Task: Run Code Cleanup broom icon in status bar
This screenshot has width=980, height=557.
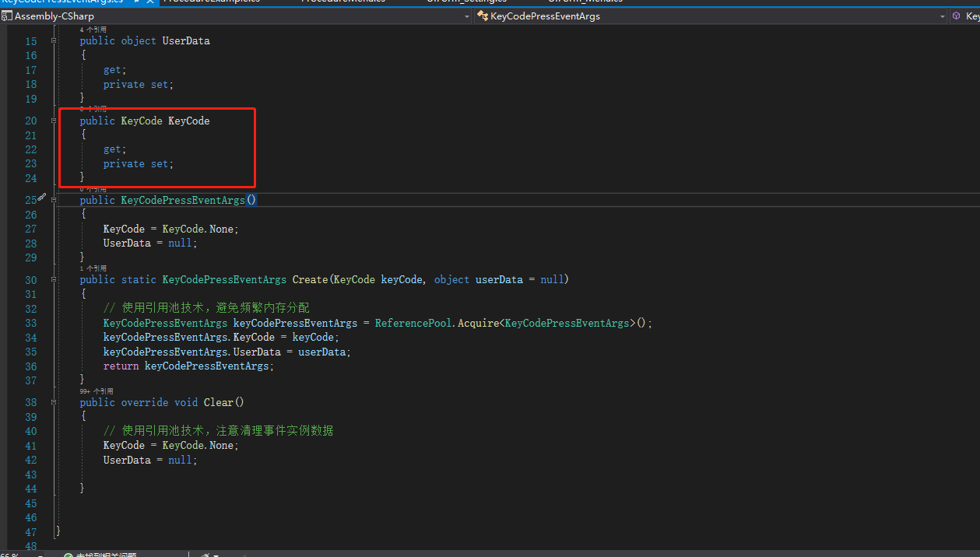Action: pyautogui.click(x=205, y=554)
